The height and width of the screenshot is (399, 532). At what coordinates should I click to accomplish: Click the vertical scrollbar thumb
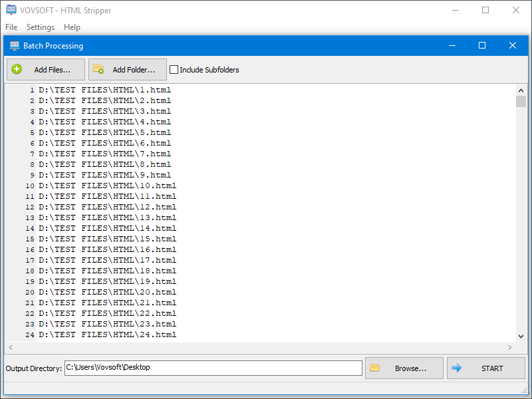pyautogui.click(x=521, y=102)
